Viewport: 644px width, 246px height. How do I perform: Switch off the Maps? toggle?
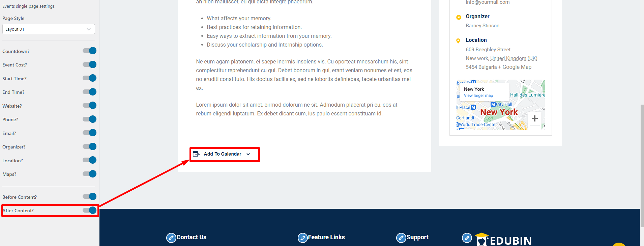pyautogui.click(x=89, y=174)
